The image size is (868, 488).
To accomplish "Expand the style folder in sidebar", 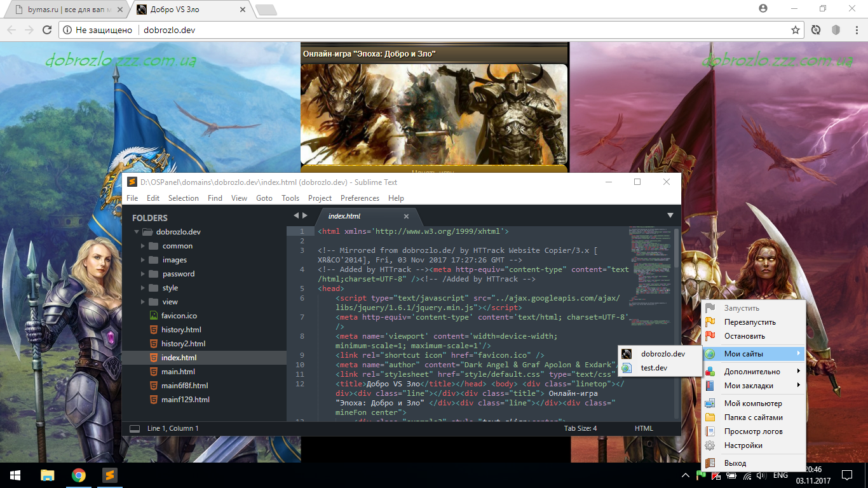I will [x=143, y=288].
